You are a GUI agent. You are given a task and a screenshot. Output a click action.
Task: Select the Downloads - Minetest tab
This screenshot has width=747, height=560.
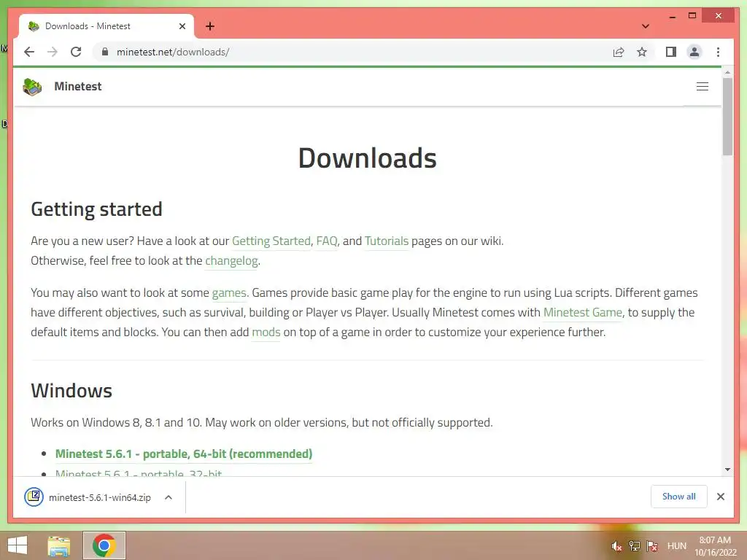click(x=106, y=26)
